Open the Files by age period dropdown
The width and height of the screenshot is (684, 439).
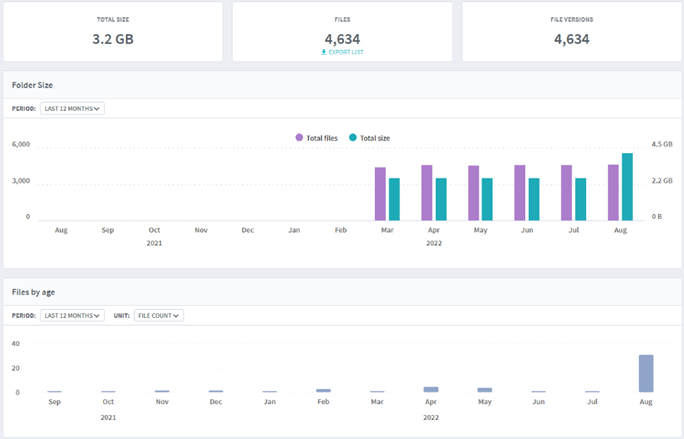(73, 316)
